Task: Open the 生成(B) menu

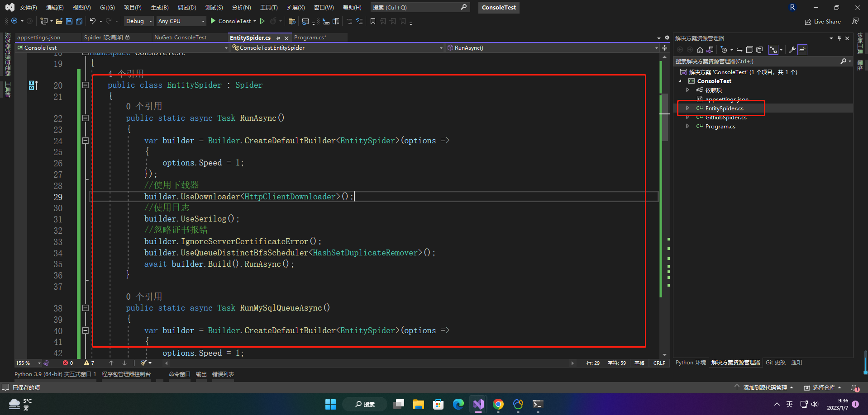Action: (x=159, y=8)
